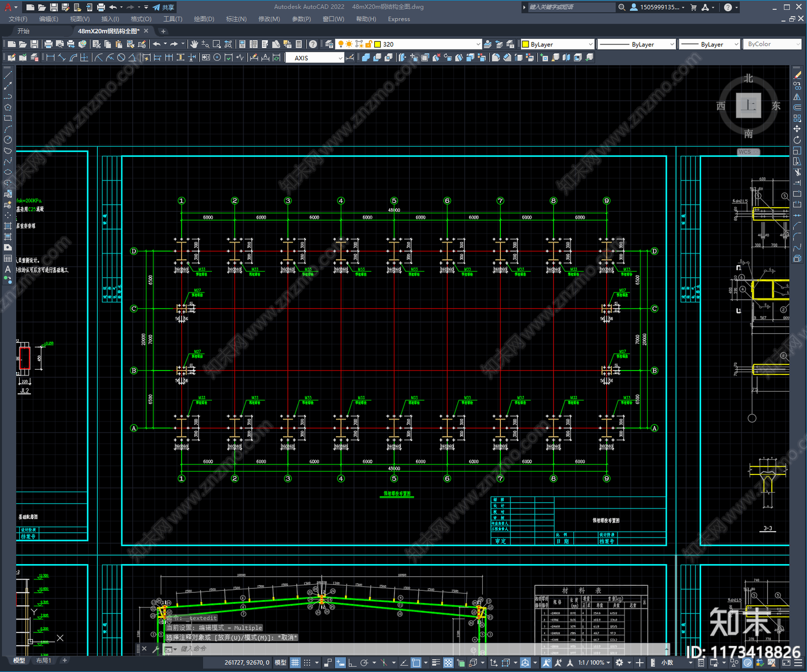Click the 上 face of the ViewCube
The image size is (807, 672).
(x=748, y=105)
